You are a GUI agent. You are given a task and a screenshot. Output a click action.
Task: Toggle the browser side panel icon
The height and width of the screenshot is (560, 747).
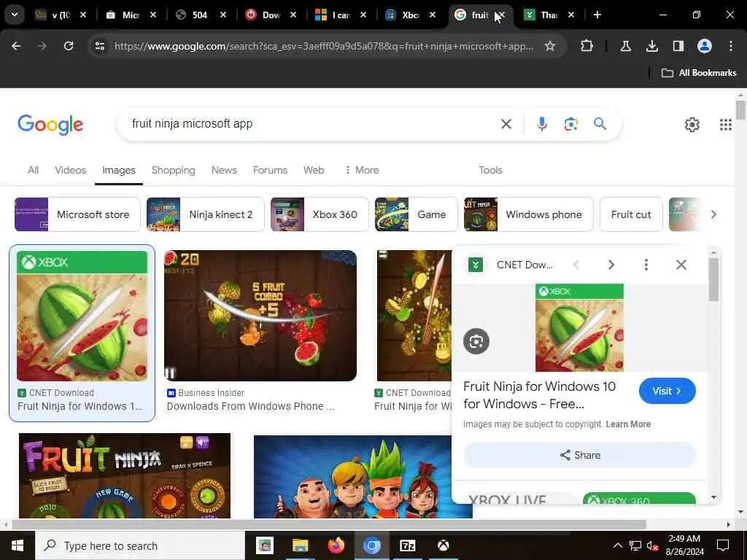[x=678, y=46]
